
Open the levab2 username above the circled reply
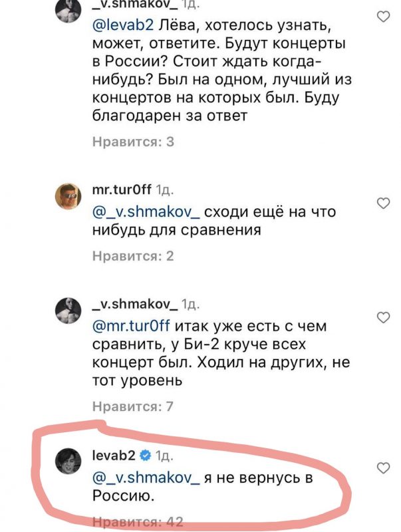(x=114, y=456)
